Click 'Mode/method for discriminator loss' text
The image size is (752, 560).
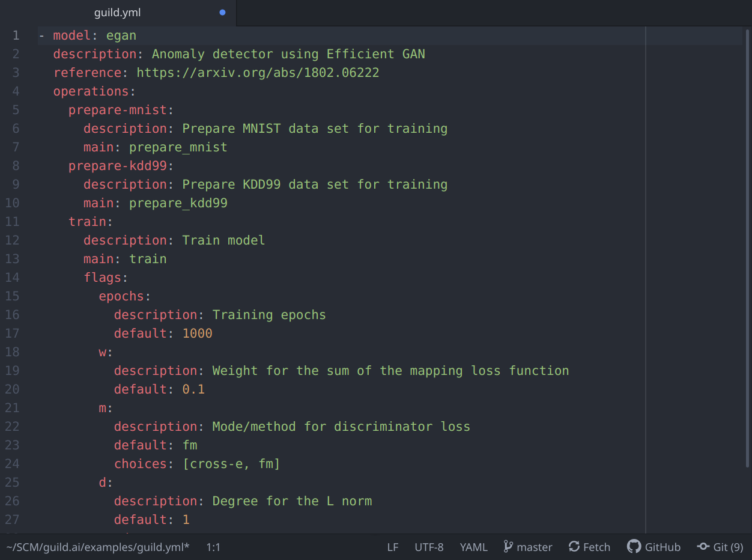pos(341,427)
